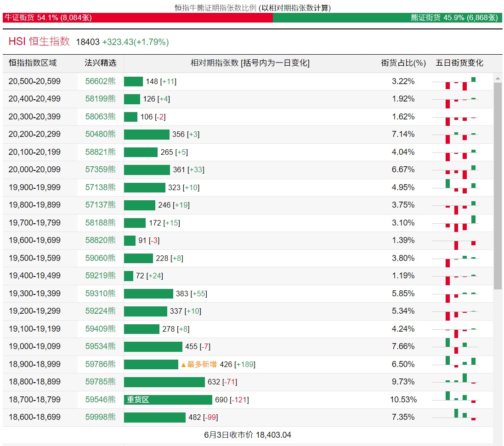The width and height of the screenshot is (504, 446).
Task: Click the scrollbar up arrow
Action: click(498, 77)
